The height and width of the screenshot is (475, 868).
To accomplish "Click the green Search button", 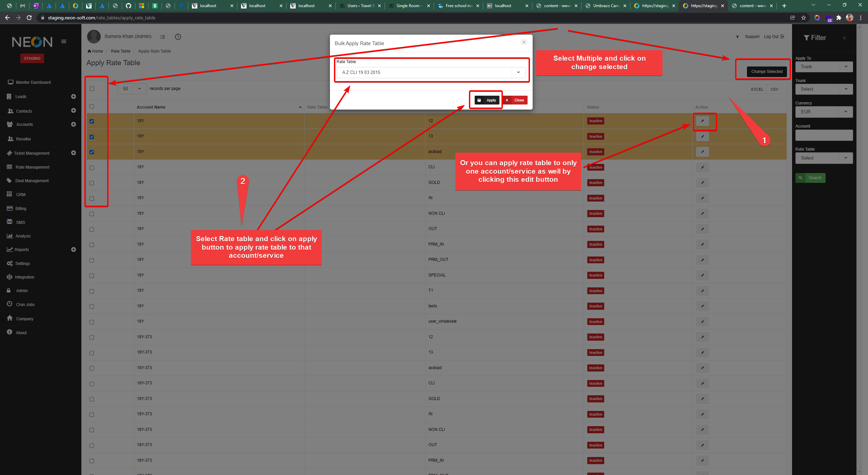I will pyautogui.click(x=810, y=178).
